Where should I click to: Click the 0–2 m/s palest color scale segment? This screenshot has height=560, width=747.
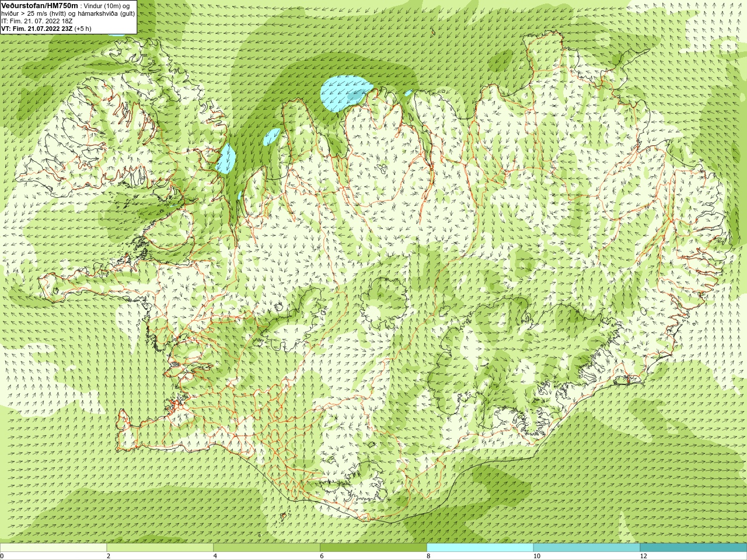(x=53, y=548)
